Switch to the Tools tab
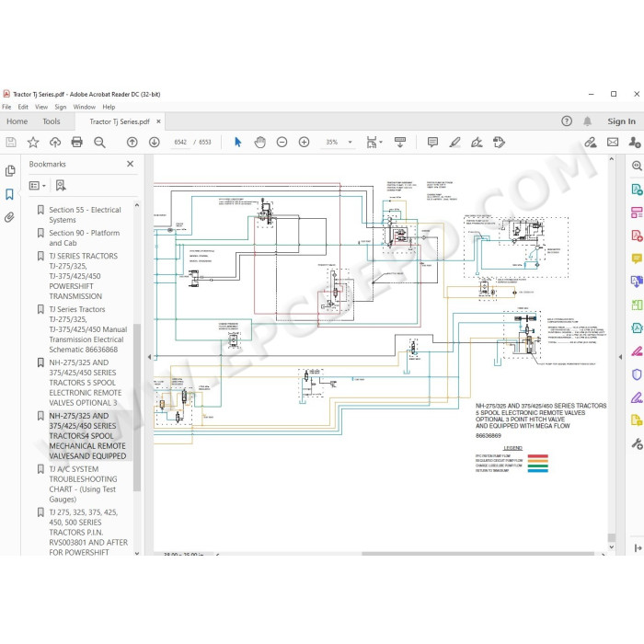Screen dimensions: 644x644 pos(52,121)
